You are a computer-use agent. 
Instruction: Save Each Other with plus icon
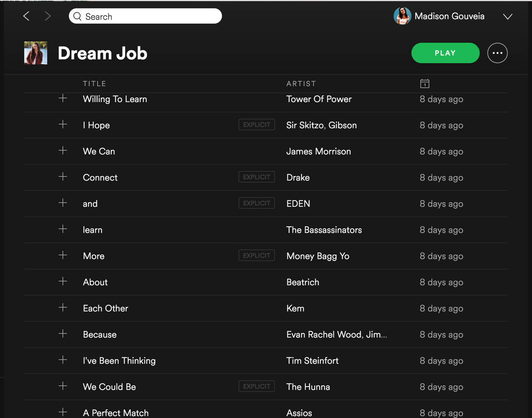(63, 308)
